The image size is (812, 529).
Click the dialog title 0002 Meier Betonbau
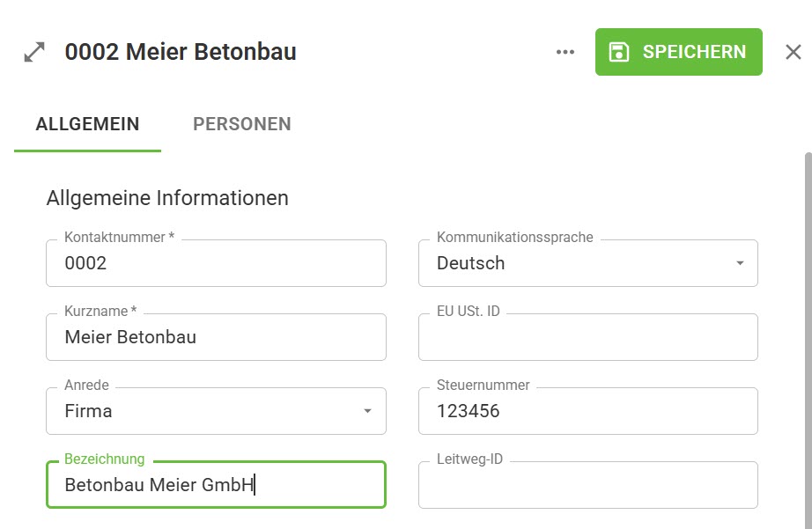click(181, 52)
